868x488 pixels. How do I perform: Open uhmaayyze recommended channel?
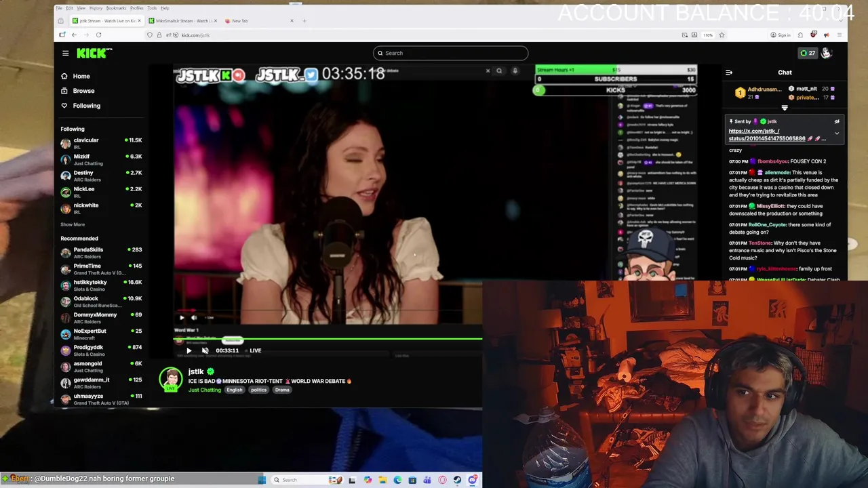(101, 399)
